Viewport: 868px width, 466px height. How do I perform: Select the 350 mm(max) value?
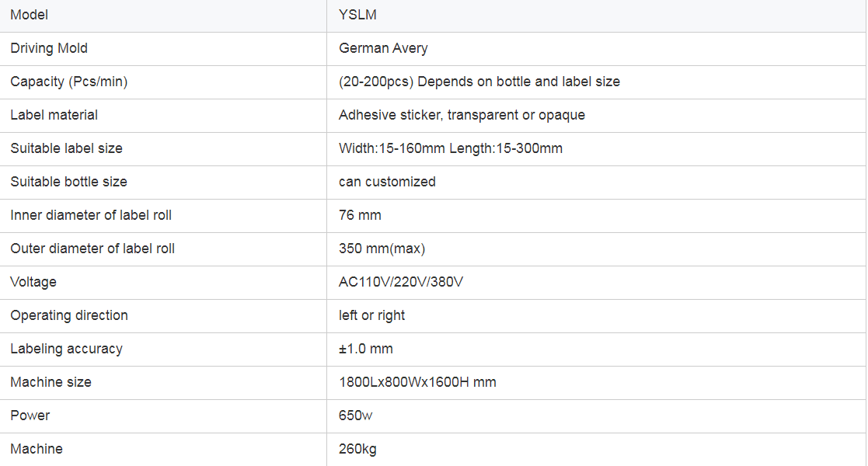382,249
